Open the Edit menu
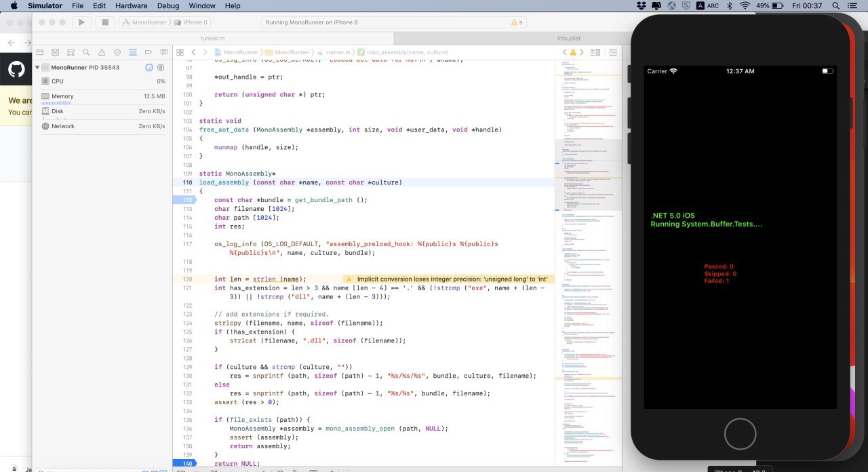 click(100, 5)
